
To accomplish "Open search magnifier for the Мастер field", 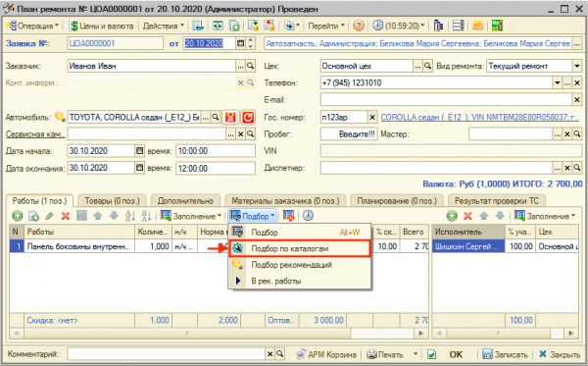I will 577,134.
